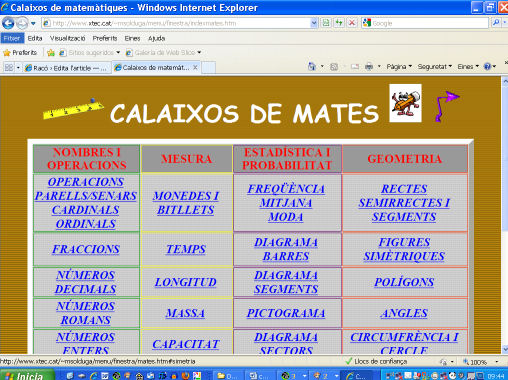The image size is (508, 380).
Task: Click the purple arrow image
Action: pyautogui.click(x=448, y=106)
